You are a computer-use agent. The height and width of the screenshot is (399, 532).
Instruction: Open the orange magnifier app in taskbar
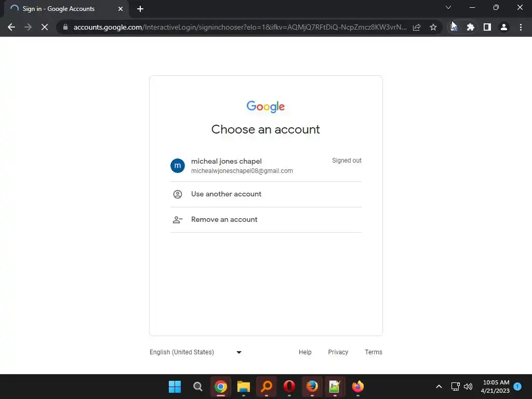267,387
